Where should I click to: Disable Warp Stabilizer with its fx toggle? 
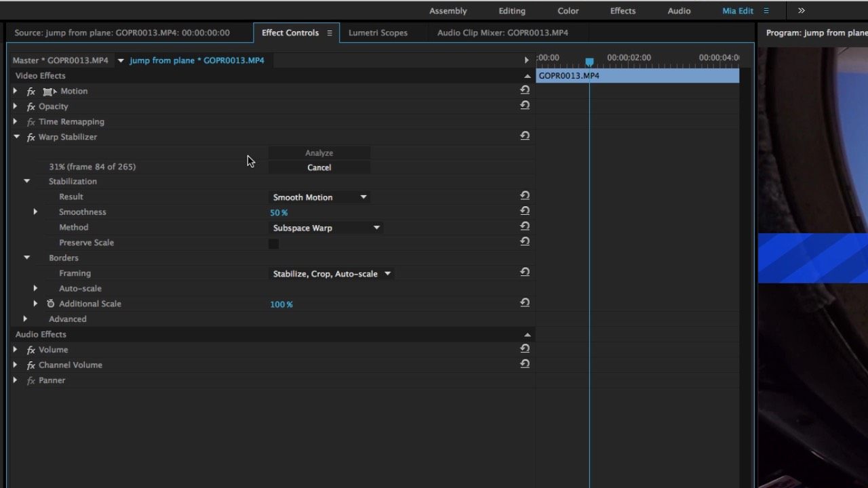point(31,136)
